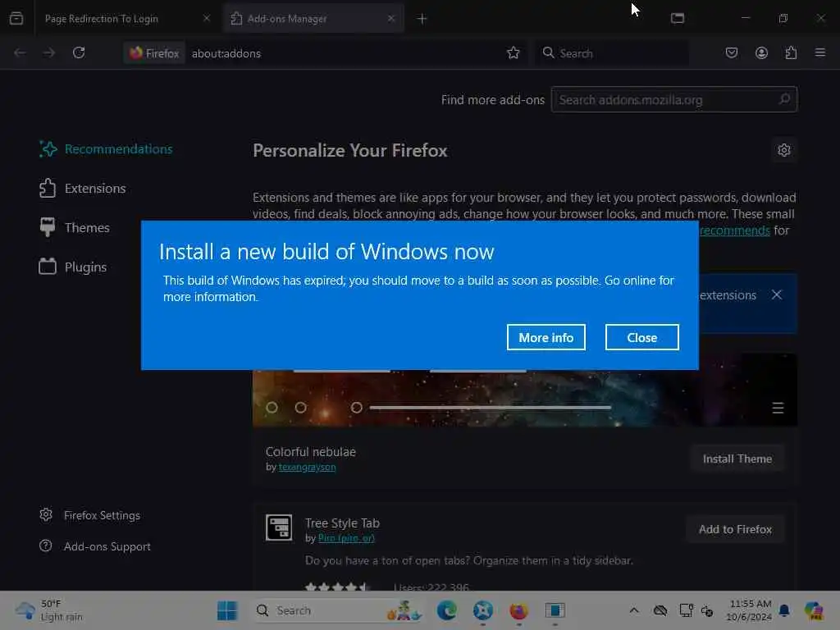Open the tray icon right of display icon
Screen dimensions: 840x630
(706, 610)
